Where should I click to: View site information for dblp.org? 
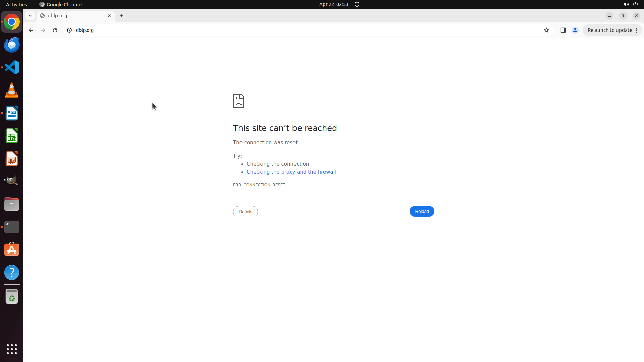tap(69, 30)
